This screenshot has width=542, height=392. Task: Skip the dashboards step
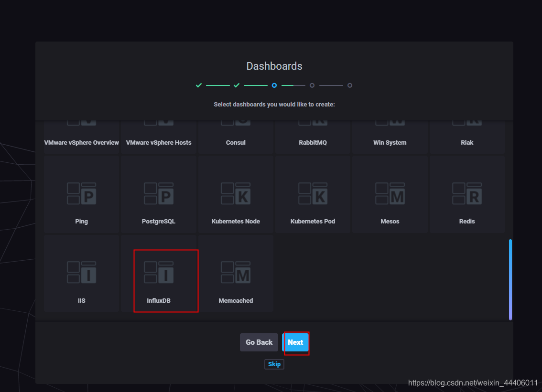[274, 364]
